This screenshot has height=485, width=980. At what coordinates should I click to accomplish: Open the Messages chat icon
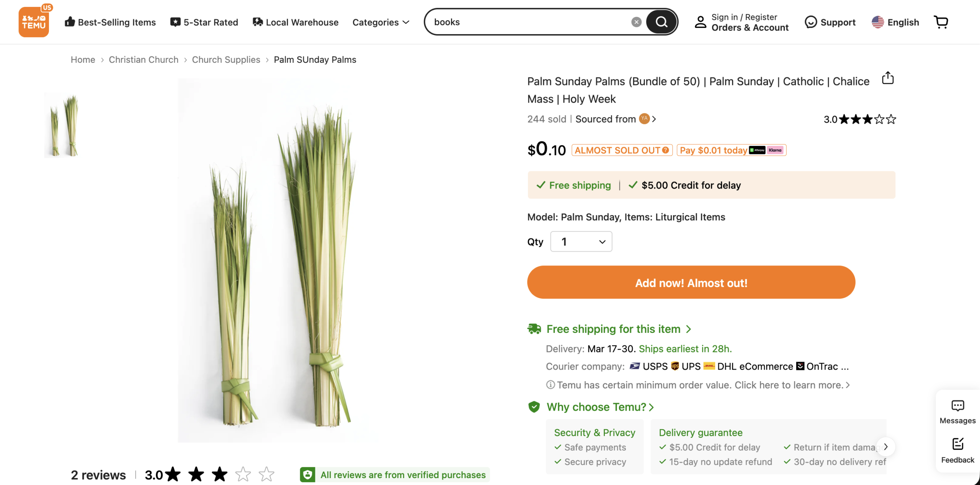(957, 406)
